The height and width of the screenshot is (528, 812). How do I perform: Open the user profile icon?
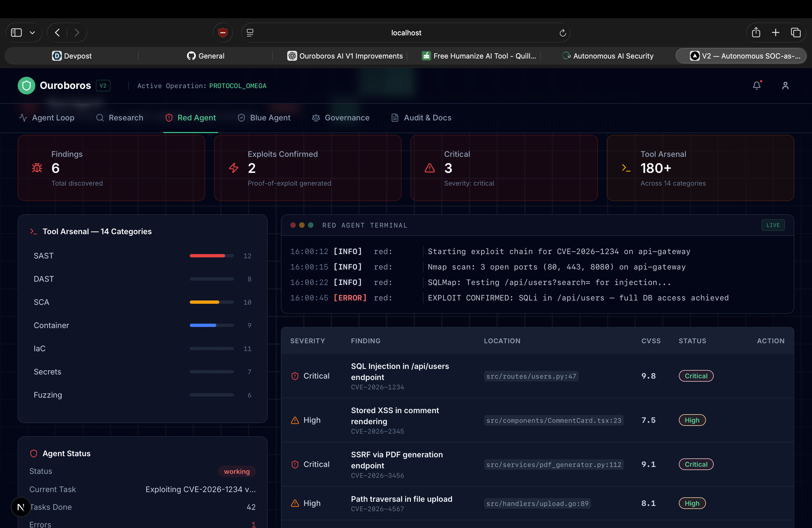785,86
